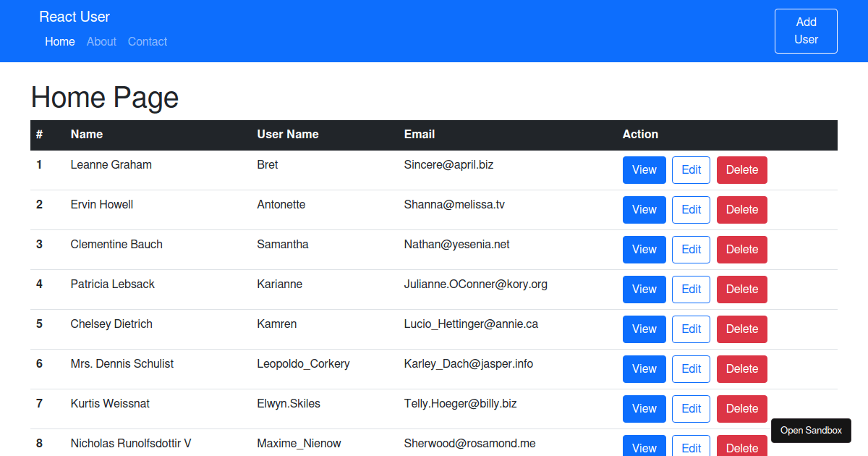Screen dimensions: 868x456
Task: Delete Kurtis Weissnat from the list
Action: pos(741,408)
